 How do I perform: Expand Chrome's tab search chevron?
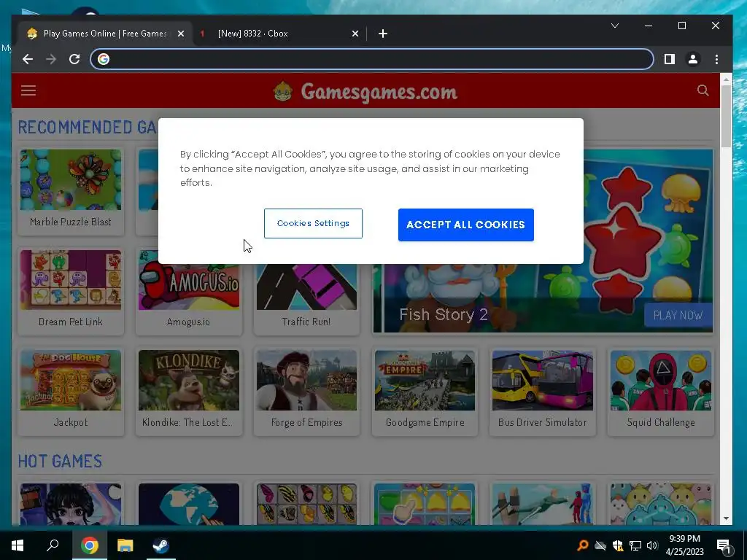coord(615,26)
